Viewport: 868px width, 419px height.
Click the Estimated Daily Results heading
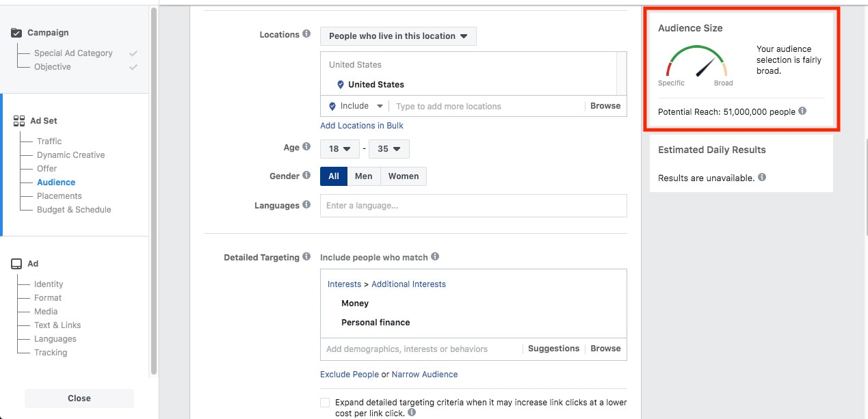712,150
